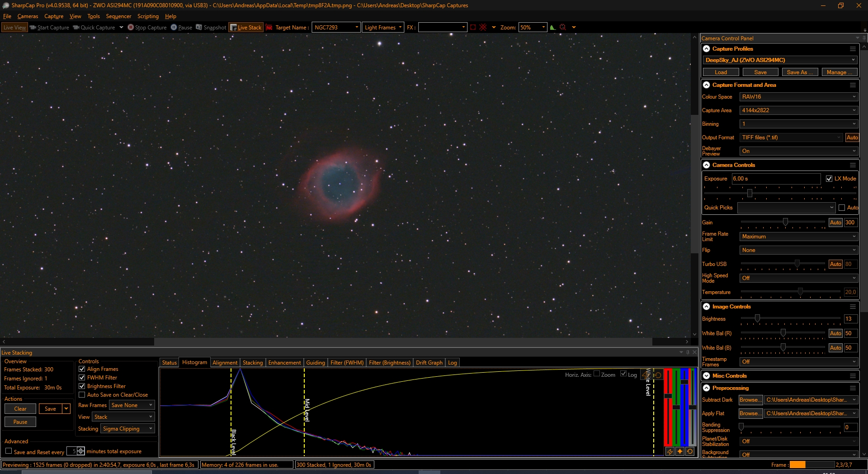Click the histogram auto-stretch lightning icon
The height and width of the screenshot is (474, 868).
[646, 375]
